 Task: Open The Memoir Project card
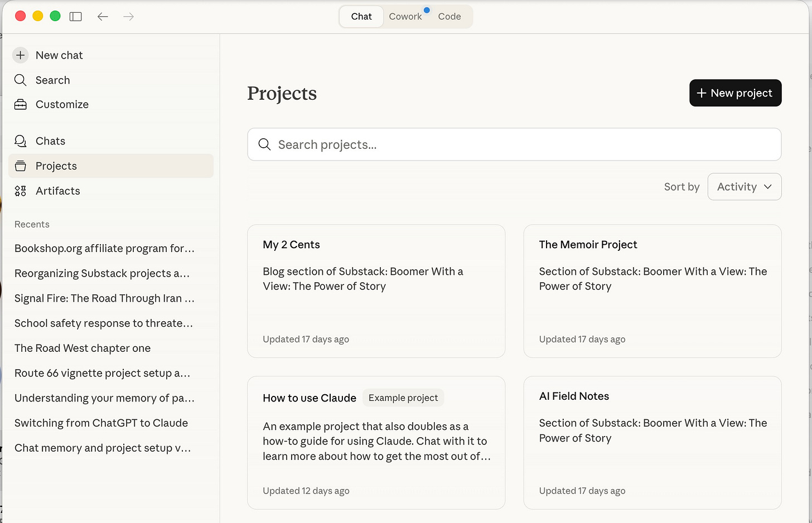point(652,291)
